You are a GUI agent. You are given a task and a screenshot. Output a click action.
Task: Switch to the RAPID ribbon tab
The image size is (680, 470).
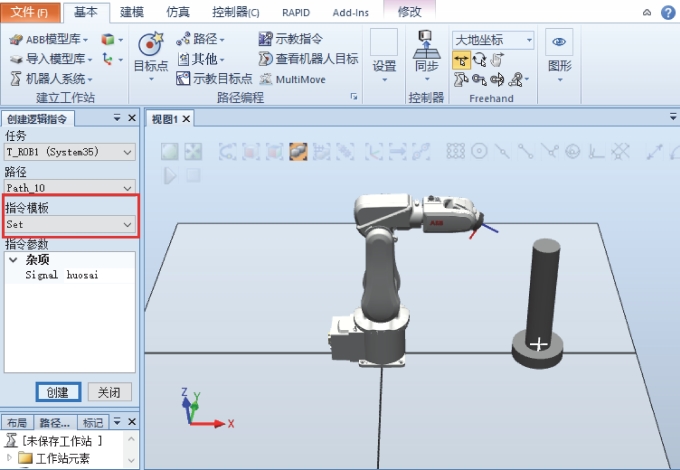[x=297, y=12]
